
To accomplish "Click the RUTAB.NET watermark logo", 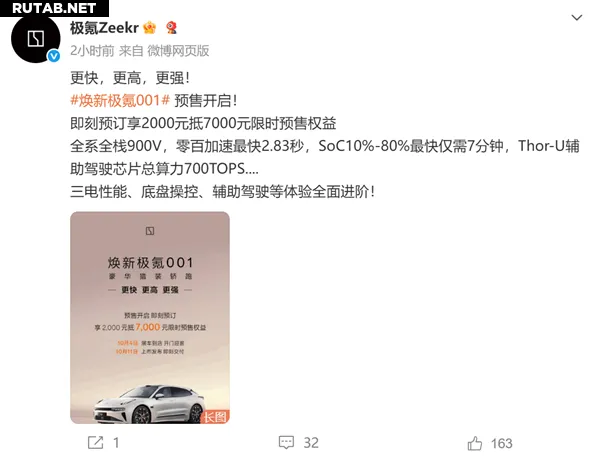I will pos(54,8).
